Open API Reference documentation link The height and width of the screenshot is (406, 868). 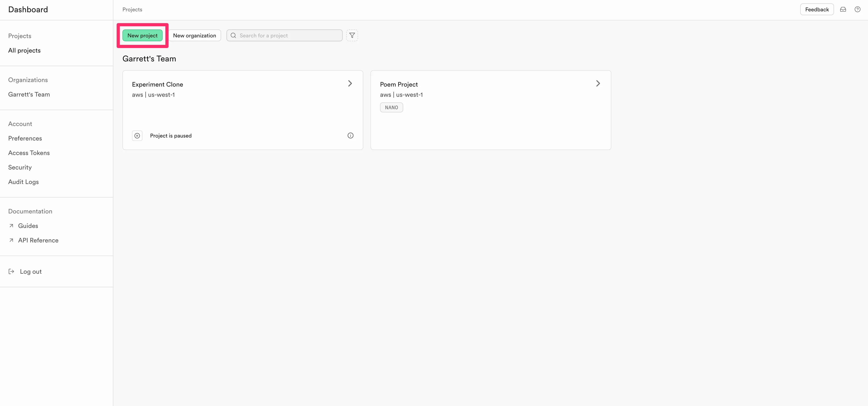[38, 240]
